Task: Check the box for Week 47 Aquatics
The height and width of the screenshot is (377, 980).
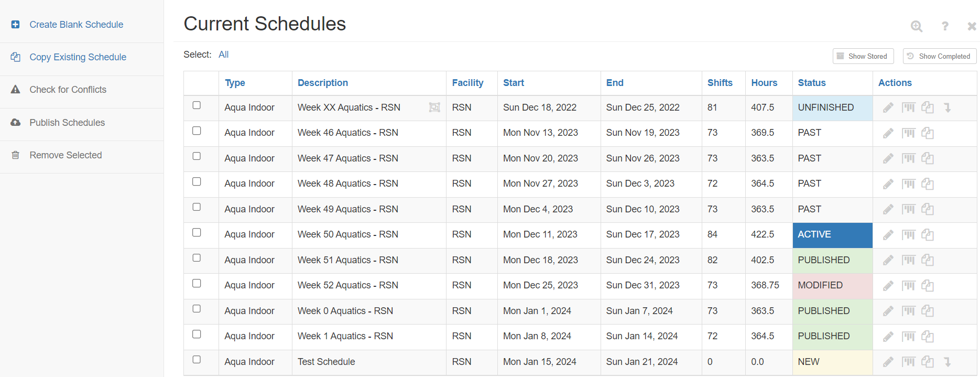Action: pos(197,156)
